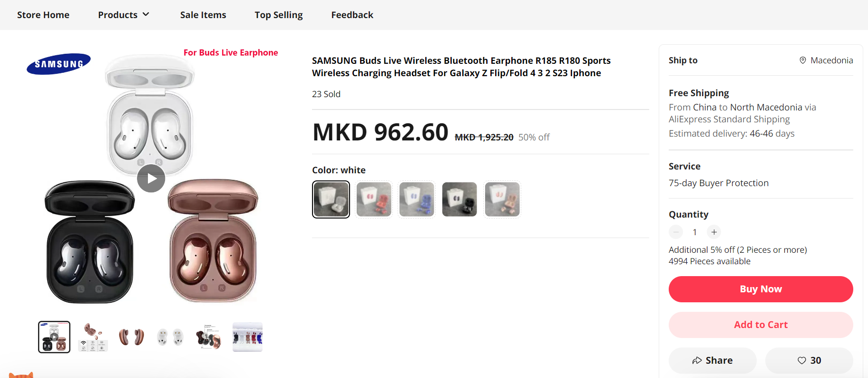Screen dimensions: 868x378
Task: Click the Buy Now button
Action: 761,289
